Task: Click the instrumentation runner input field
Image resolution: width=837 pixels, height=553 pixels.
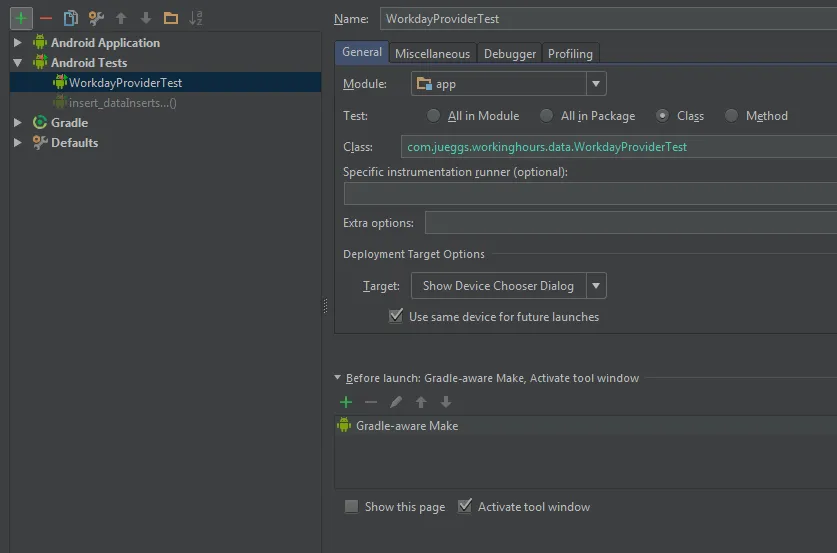Action: click(x=590, y=193)
